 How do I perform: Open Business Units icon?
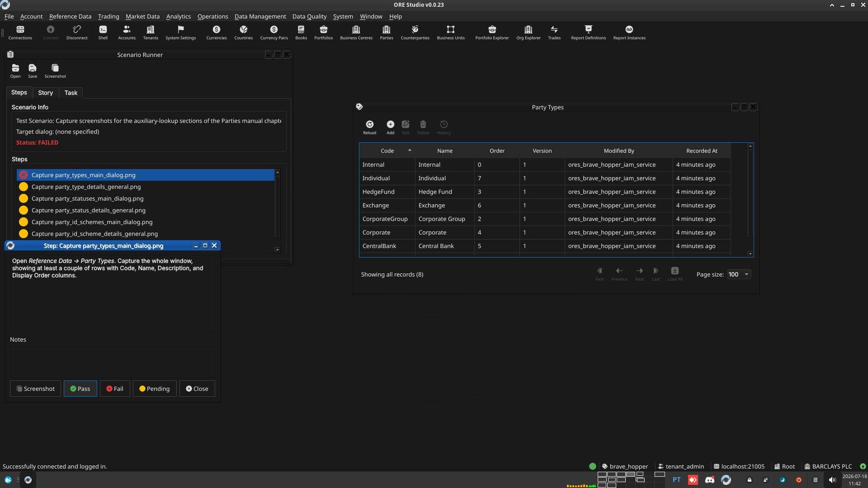[x=451, y=32]
